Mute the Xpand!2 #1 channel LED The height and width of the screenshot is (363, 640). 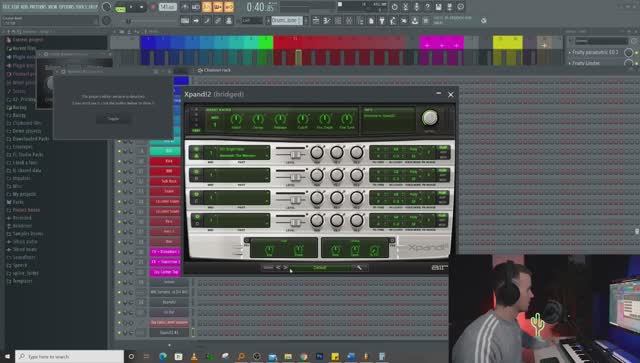[119, 332]
